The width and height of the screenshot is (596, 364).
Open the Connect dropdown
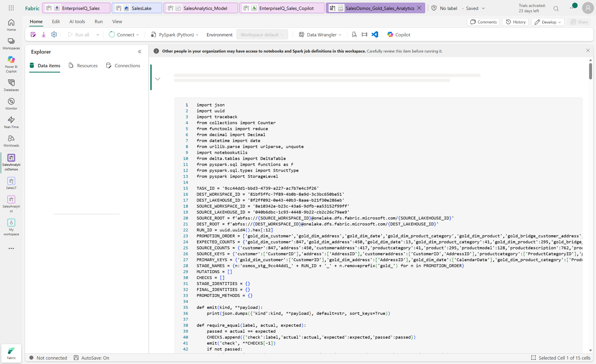[x=124, y=35]
